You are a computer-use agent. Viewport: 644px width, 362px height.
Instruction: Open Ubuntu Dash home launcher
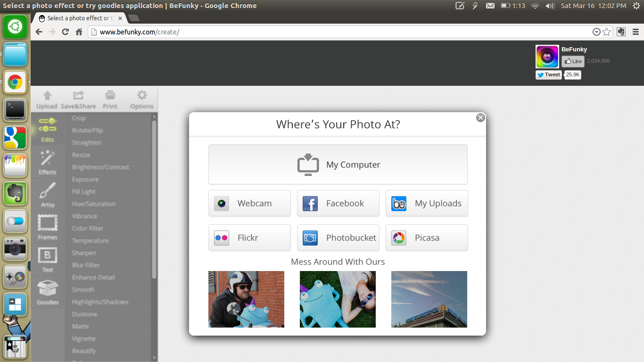[15, 27]
